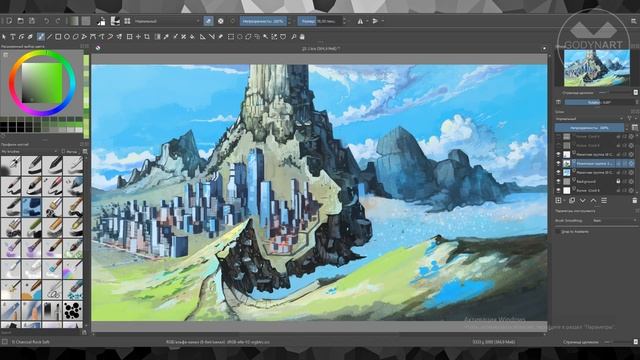This screenshot has height=360, width=640.
Task: Switch to the Cara document tab
Action: pyautogui.click(x=321, y=48)
